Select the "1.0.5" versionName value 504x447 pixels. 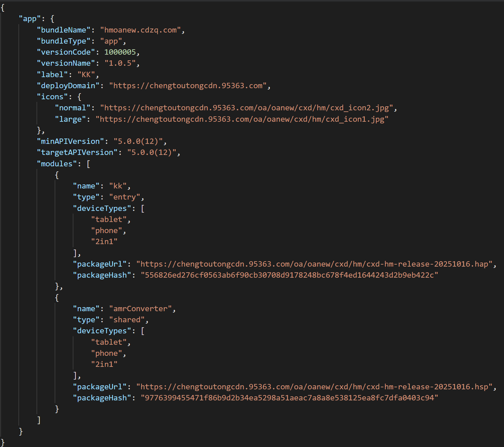120,63
